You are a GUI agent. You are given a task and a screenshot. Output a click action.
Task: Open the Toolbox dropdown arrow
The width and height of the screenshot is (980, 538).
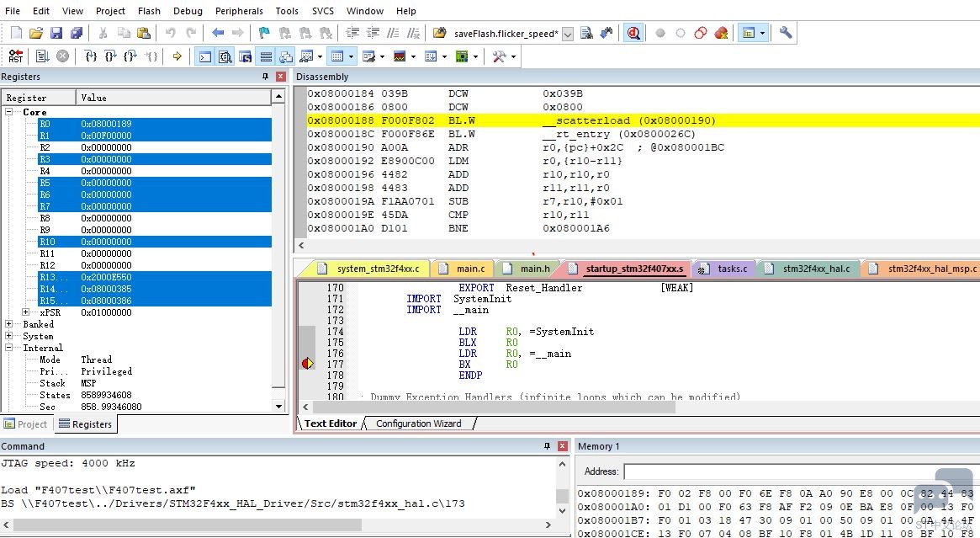tap(513, 57)
